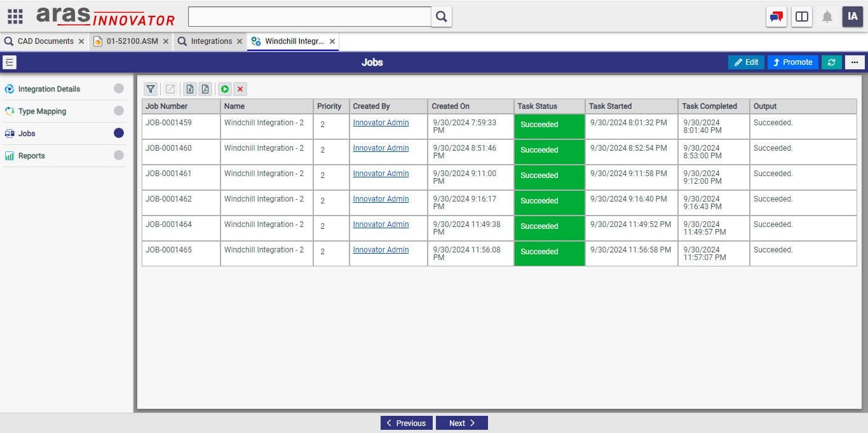Sort by Name column header
Screen dimensions: 868x433
click(267, 106)
